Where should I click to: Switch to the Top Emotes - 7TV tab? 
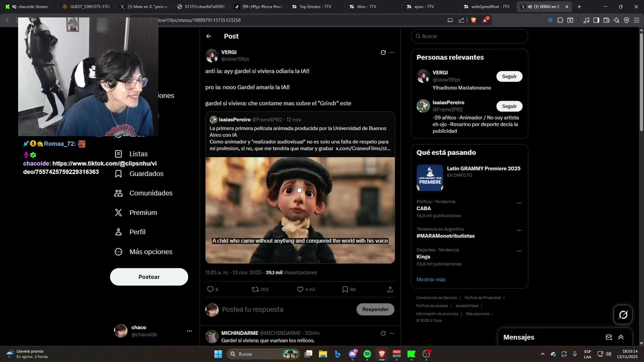click(315, 7)
